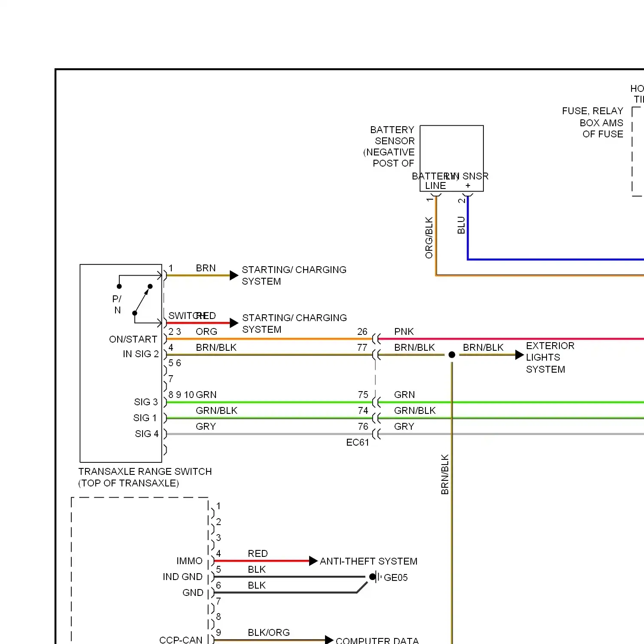
Task: Click the "BLK/ORG" wire label
Action: coord(269,632)
